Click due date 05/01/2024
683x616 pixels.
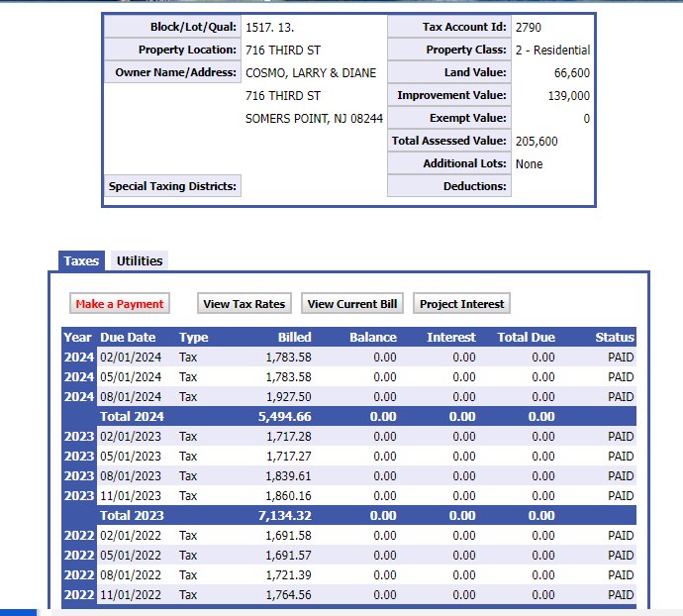coord(131,376)
